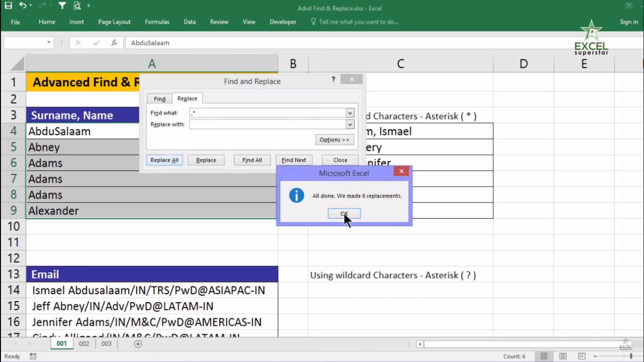Open the File menu
Image resolution: width=644 pixels, height=362 pixels.
click(x=15, y=22)
